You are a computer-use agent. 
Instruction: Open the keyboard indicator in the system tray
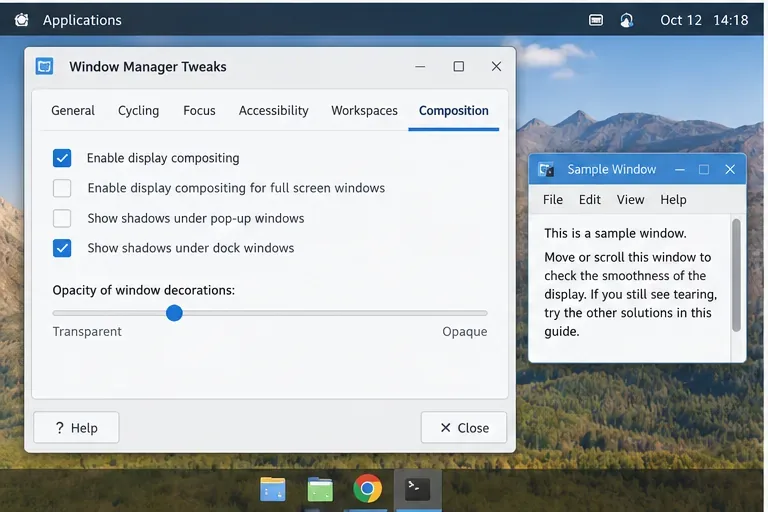click(596, 20)
